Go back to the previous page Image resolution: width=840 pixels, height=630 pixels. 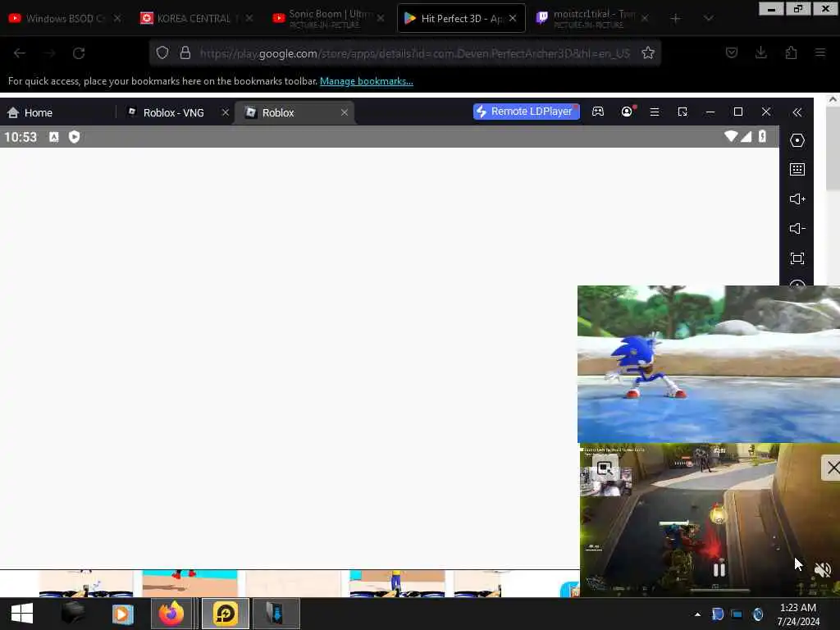click(20, 53)
